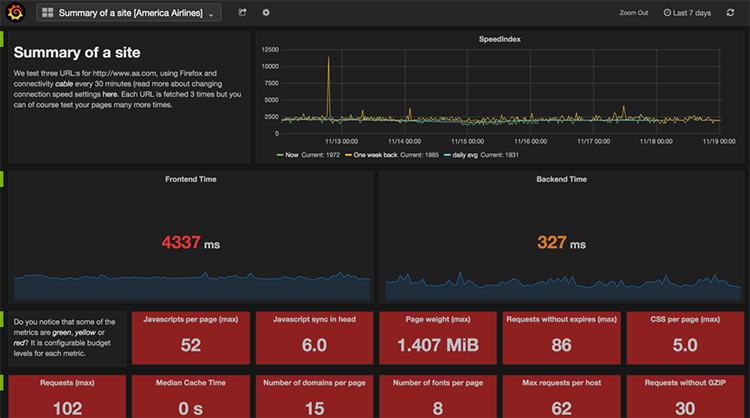
Task: Click Zoom Out time range
Action: coord(633,13)
